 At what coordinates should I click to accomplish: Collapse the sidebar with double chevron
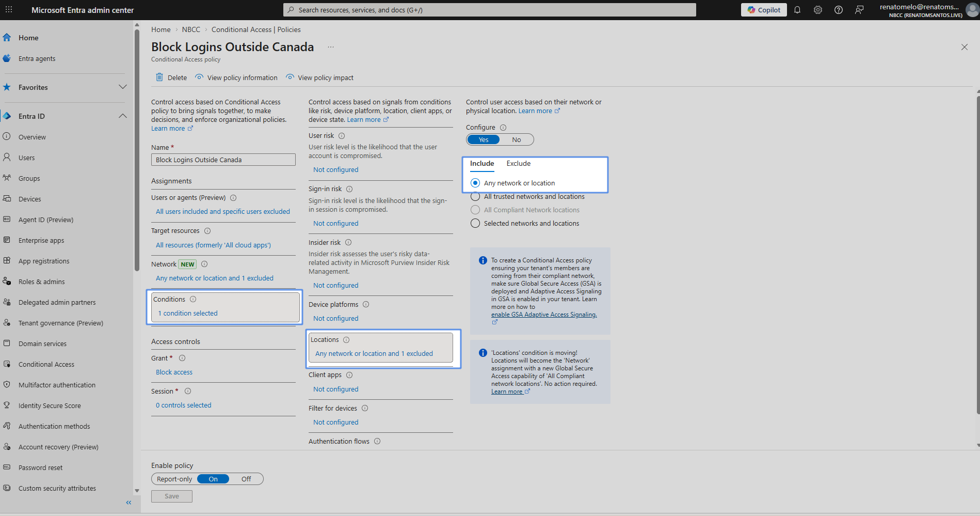coord(128,503)
